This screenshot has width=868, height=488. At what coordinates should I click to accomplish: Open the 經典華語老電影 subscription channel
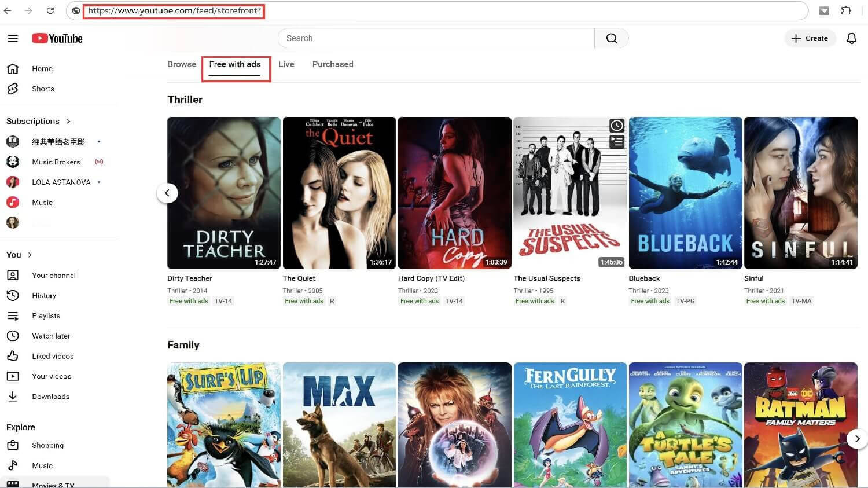tap(58, 142)
